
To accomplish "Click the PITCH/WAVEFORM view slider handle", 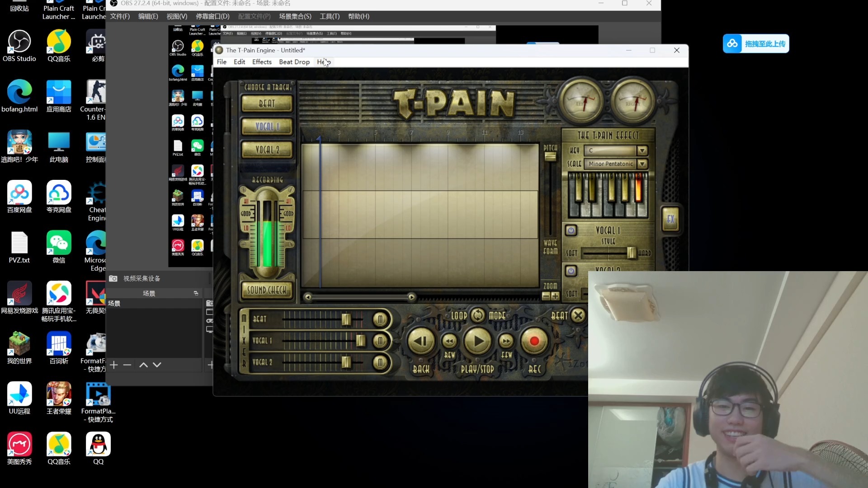I will pyautogui.click(x=550, y=157).
